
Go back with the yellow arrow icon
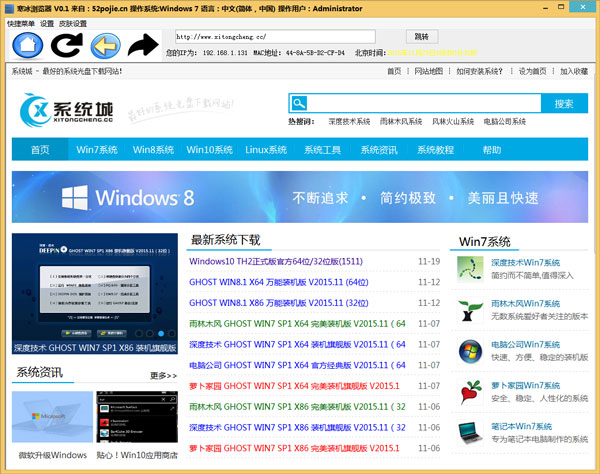(x=106, y=46)
